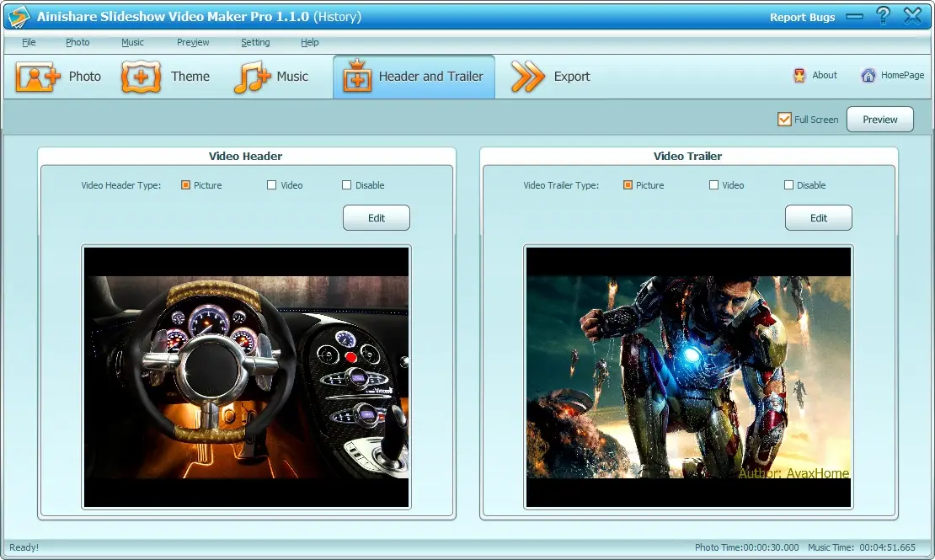Image resolution: width=935 pixels, height=560 pixels.
Task: Select Video as Video Header Type
Action: coord(272,185)
